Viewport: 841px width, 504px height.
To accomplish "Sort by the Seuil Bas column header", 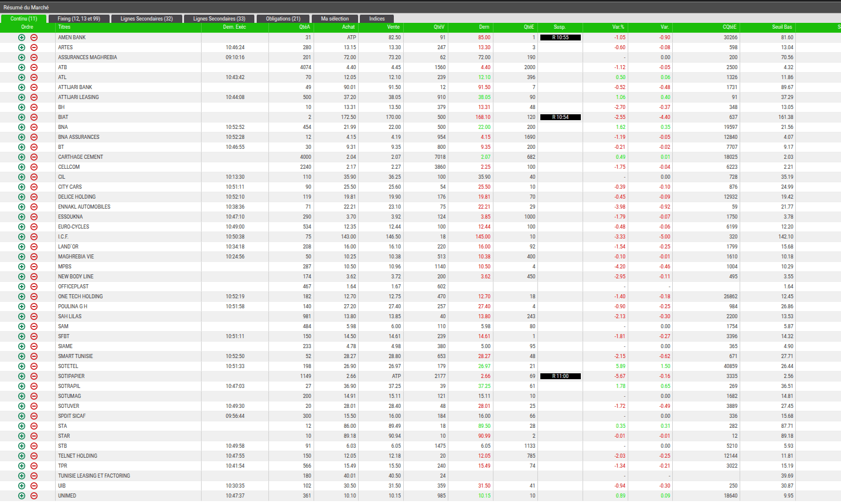I will [782, 27].
